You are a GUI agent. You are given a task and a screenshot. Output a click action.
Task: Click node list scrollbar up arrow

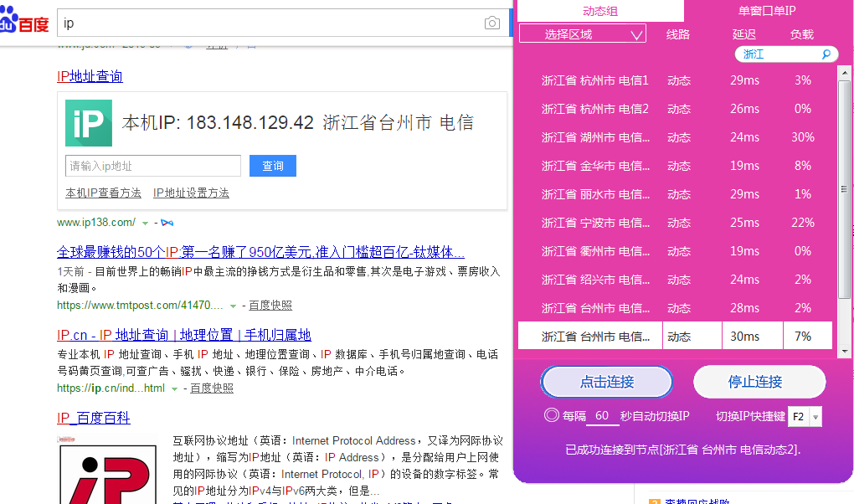[844, 73]
